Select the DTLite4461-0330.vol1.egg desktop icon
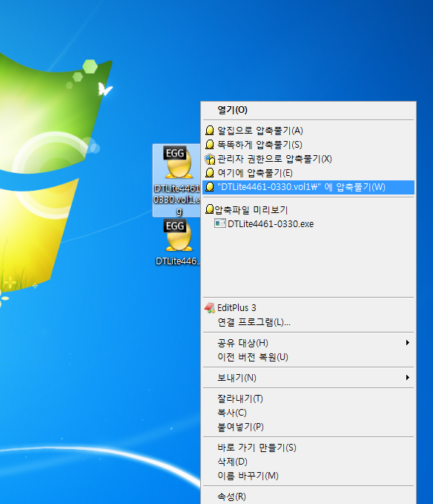433x504 pixels. point(177,180)
